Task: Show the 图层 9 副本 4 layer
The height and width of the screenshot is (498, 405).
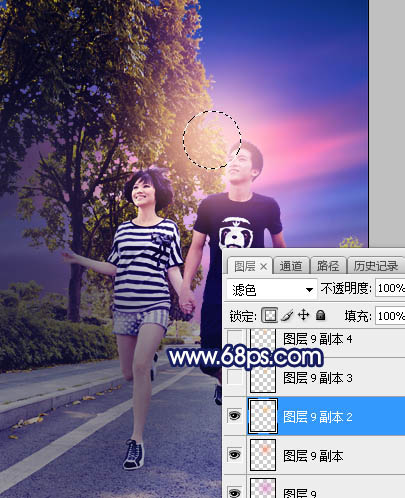Action: pos(234,338)
